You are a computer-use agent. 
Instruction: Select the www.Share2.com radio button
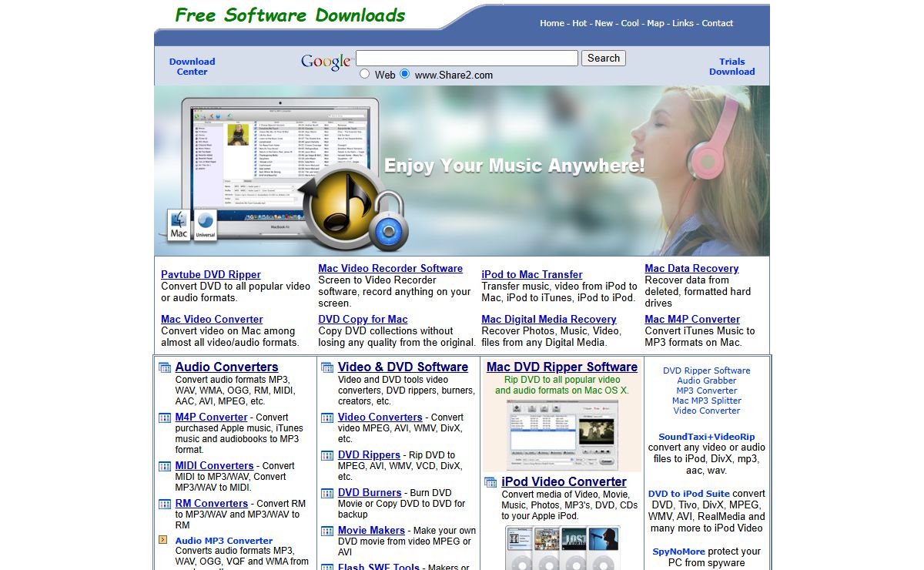point(404,74)
